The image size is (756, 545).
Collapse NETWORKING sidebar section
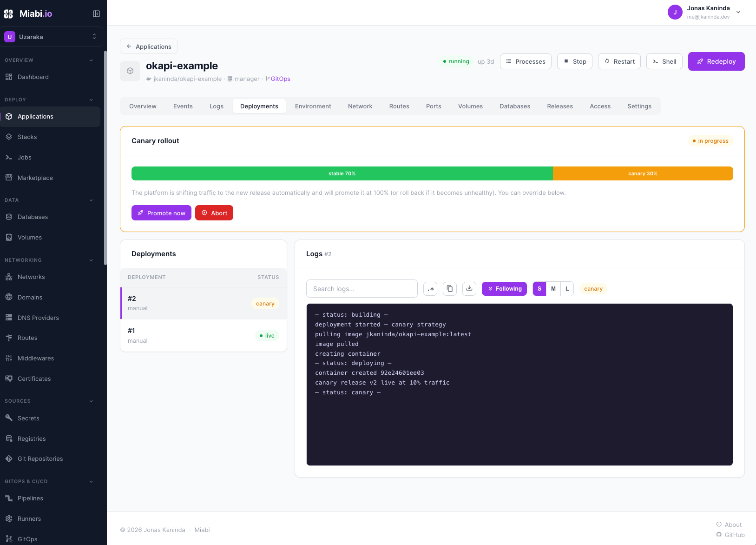(x=91, y=260)
